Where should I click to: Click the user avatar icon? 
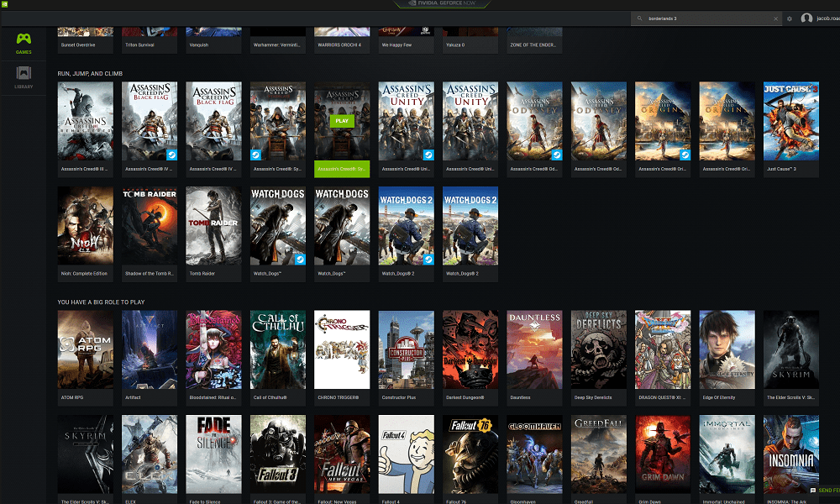click(x=806, y=18)
